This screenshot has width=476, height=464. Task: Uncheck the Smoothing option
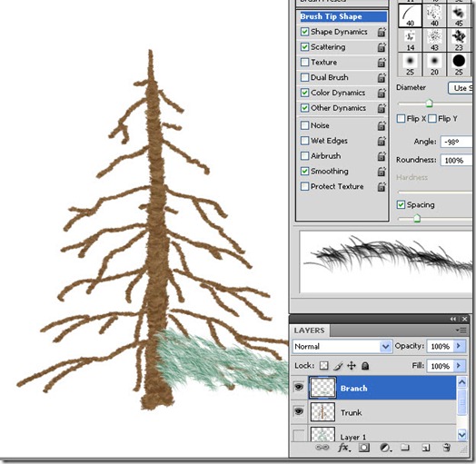pos(304,171)
